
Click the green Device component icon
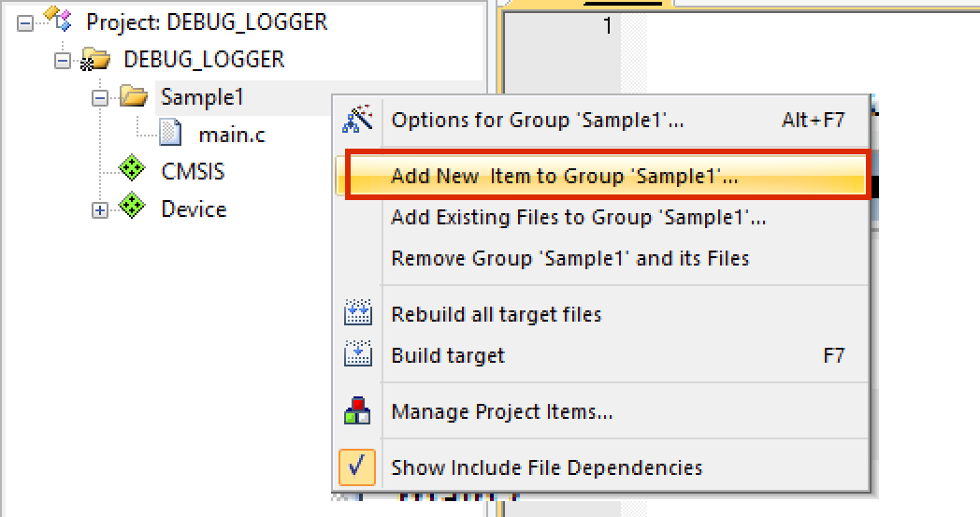[x=133, y=208]
